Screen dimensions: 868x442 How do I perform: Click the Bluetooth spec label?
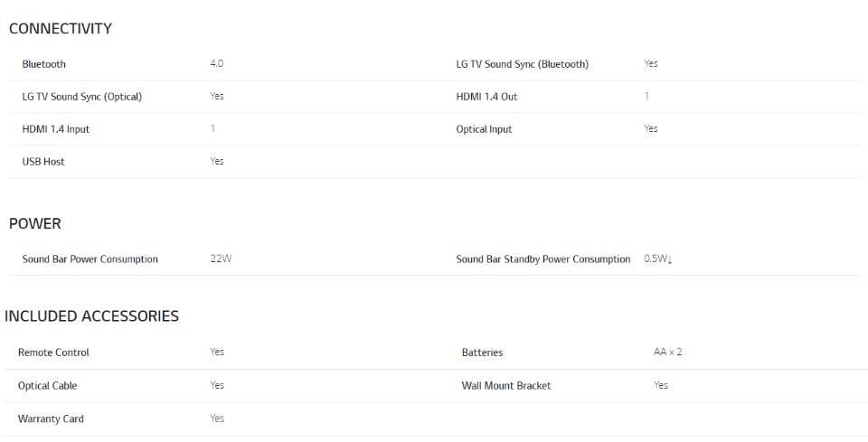43,64
